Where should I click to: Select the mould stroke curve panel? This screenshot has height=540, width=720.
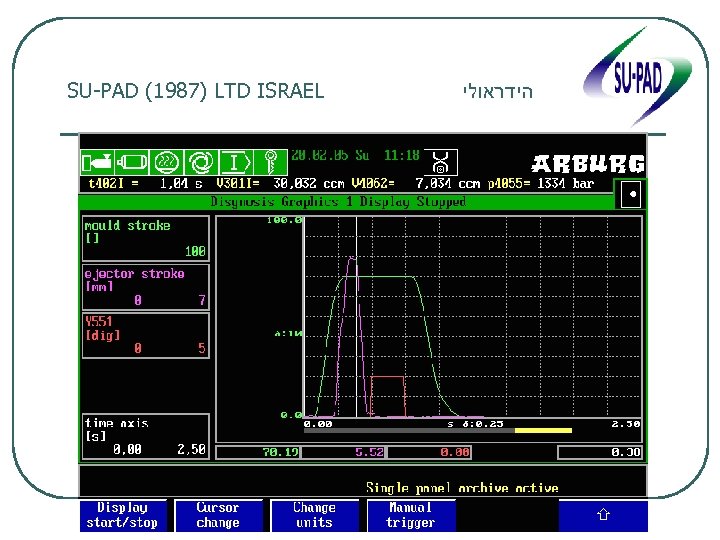point(146,239)
